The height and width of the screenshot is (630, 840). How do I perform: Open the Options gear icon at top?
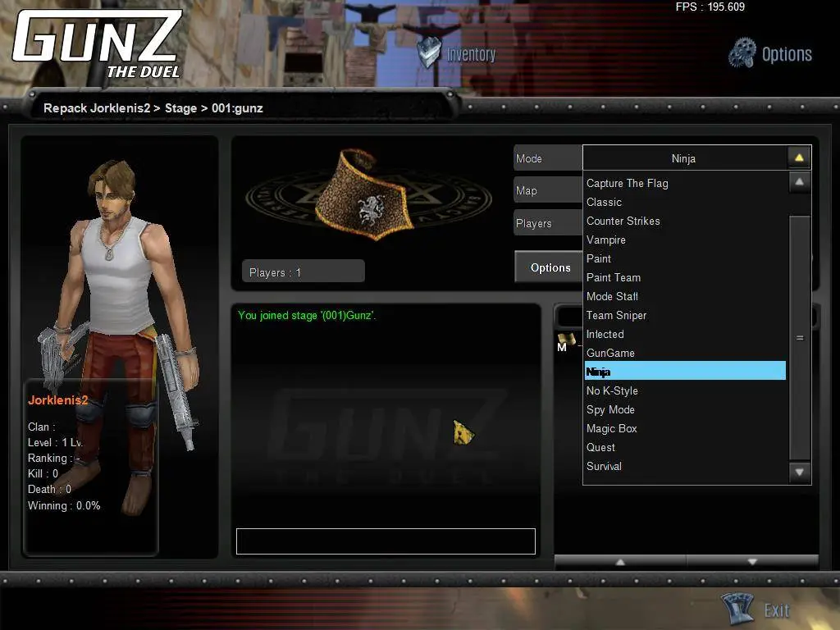tap(742, 52)
